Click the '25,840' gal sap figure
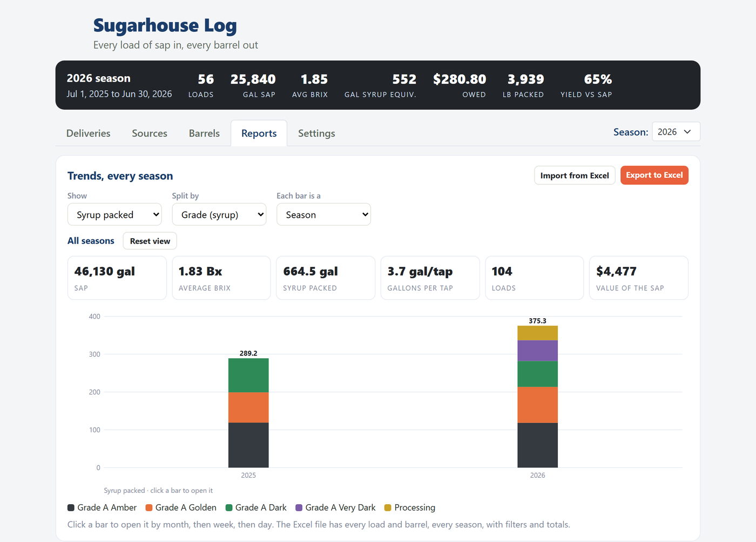Image resolution: width=756 pixels, height=542 pixels. [253, 79]
